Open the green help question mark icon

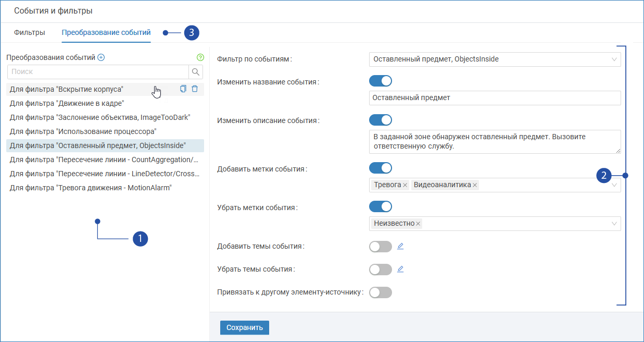[x=200, y=57]
